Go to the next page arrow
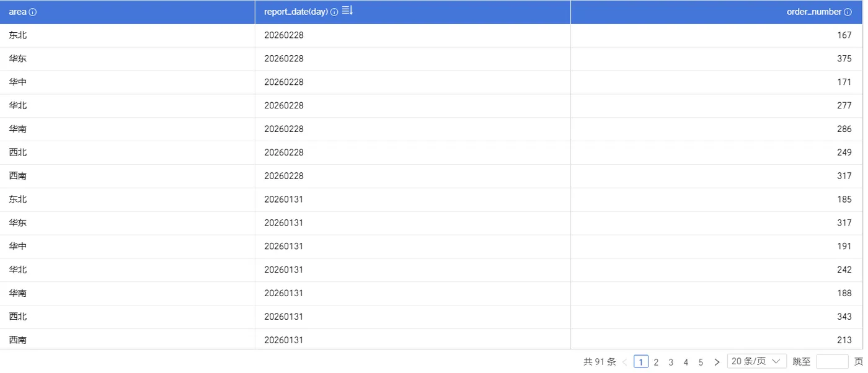The height and width of the screenshot is (373, 868). coord(717,362)
